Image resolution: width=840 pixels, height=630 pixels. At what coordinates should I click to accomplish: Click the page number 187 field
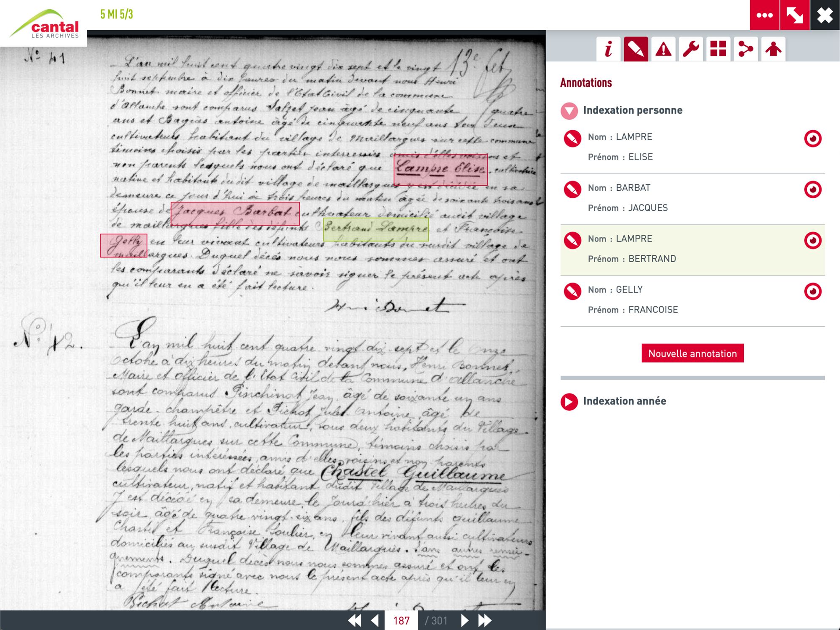[x=401, y=620]
